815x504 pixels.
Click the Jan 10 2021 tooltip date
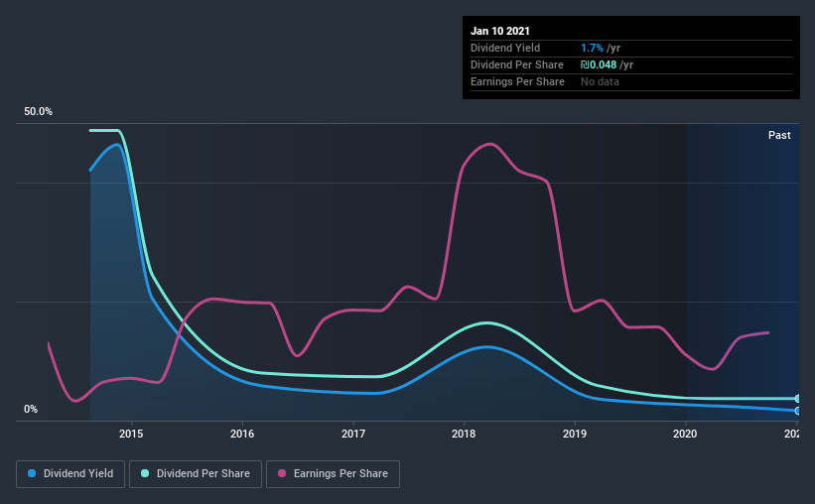tap(500, 31)
